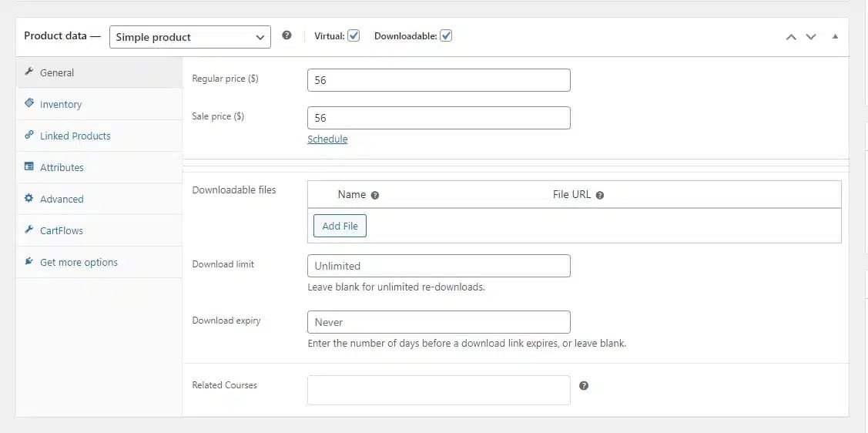The width and height of the screenshot is (868, 433).
Task: Toggle the Downloadable checkbox
Action: pyautogui.click(x=446, y=36)
